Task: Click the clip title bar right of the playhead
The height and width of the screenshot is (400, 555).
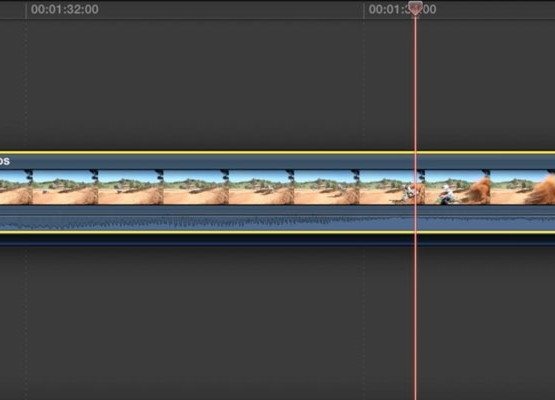Action: (x=486, y=161)
